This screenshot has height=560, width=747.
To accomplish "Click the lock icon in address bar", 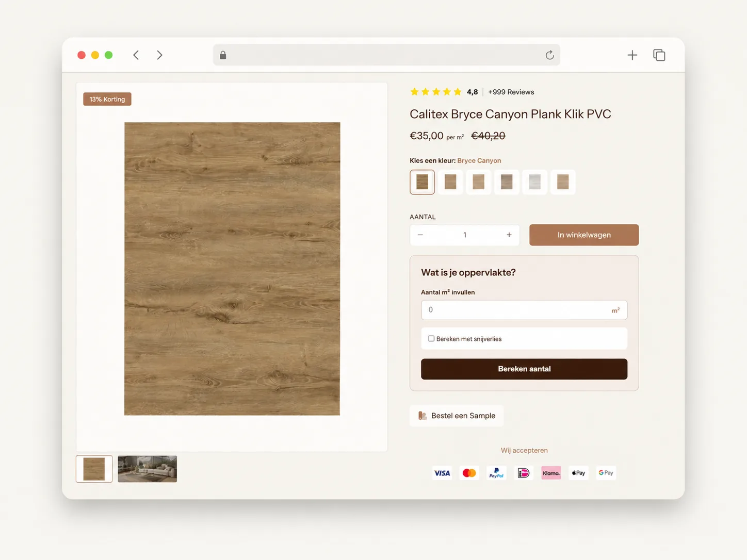I will coord(223,55).
